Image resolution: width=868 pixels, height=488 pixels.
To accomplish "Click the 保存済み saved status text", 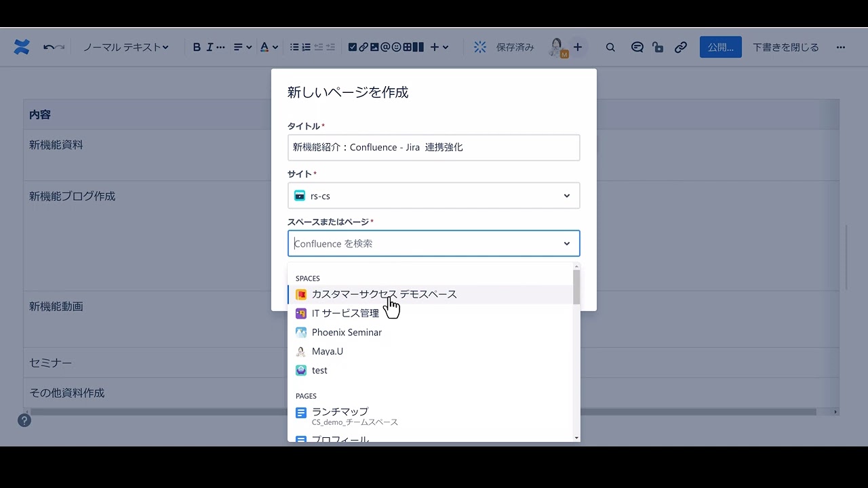I will tap(515, 47).
